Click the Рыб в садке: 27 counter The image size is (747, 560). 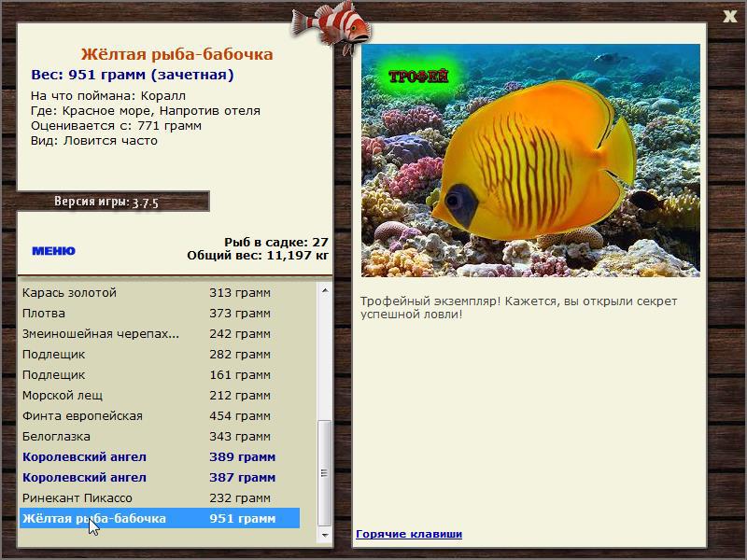pos(276,243)
